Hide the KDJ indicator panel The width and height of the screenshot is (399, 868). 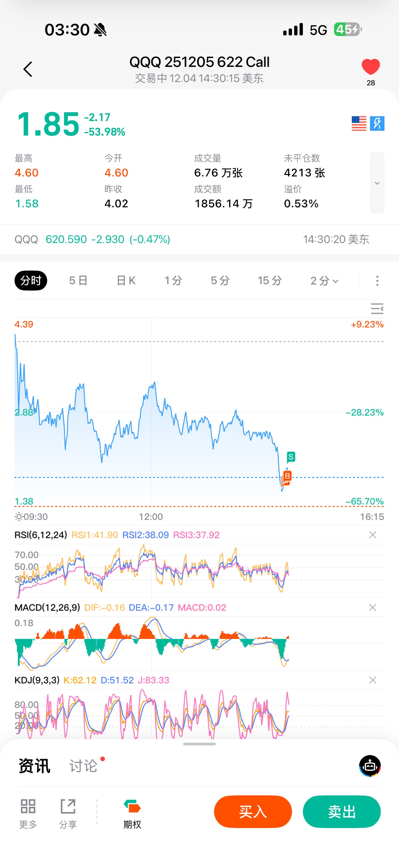click(x=372, y=680)
